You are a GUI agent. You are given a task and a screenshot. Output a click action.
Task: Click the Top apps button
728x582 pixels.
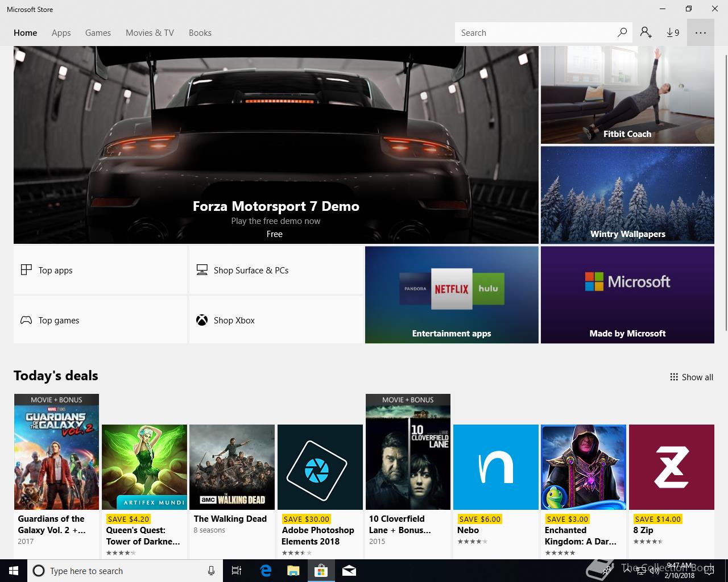pyautogui.click(x=100, y=270)
